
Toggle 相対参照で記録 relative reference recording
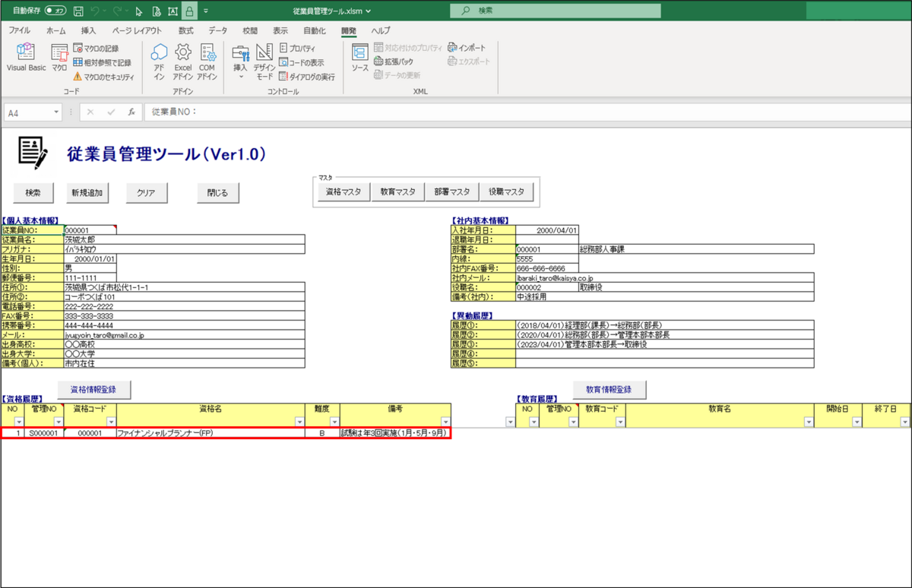pos(102,62)
